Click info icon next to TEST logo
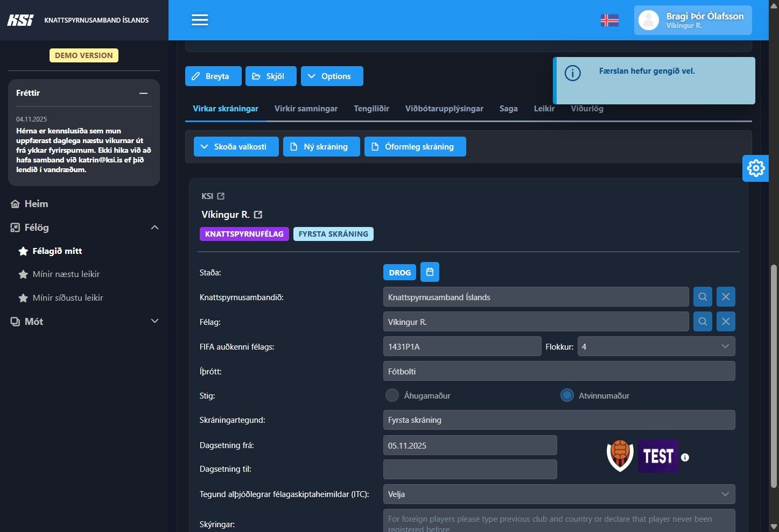This screenshot has width=779, height=532. coord(685,457)
